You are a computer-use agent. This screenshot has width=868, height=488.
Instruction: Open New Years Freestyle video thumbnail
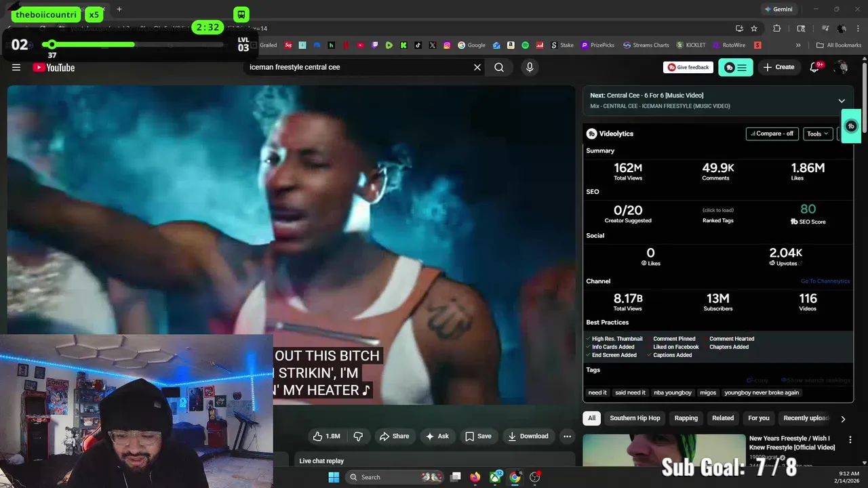[664, 450]
